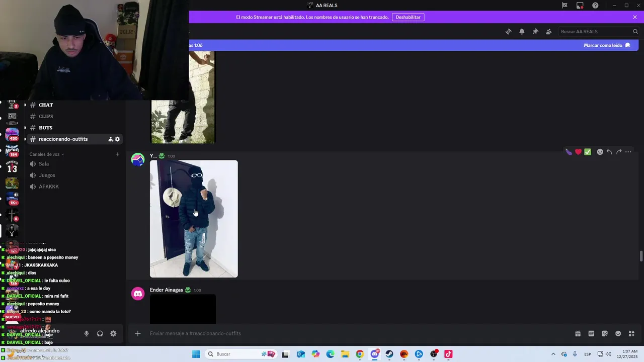This screenshot has width=644, height=362.
Task: Focus the Enviar mensaje a #reaccionando-outfits box
Action: pos(352,333)
